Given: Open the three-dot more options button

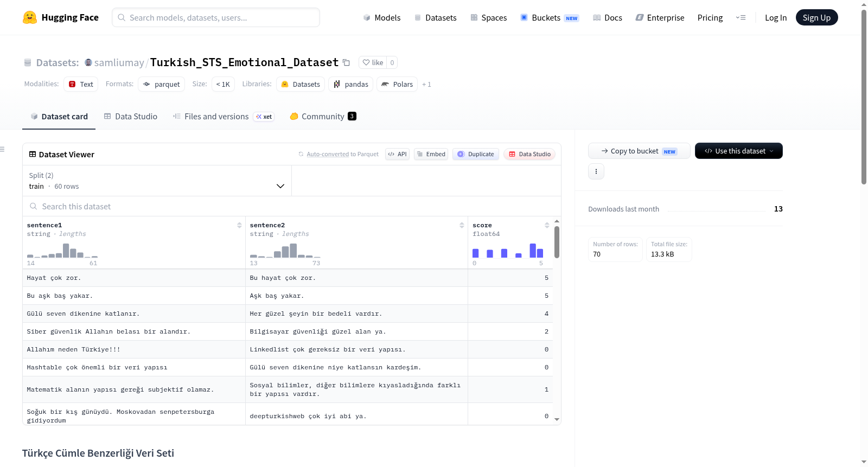Looking at the screenshot, I should tap(596, 171).
